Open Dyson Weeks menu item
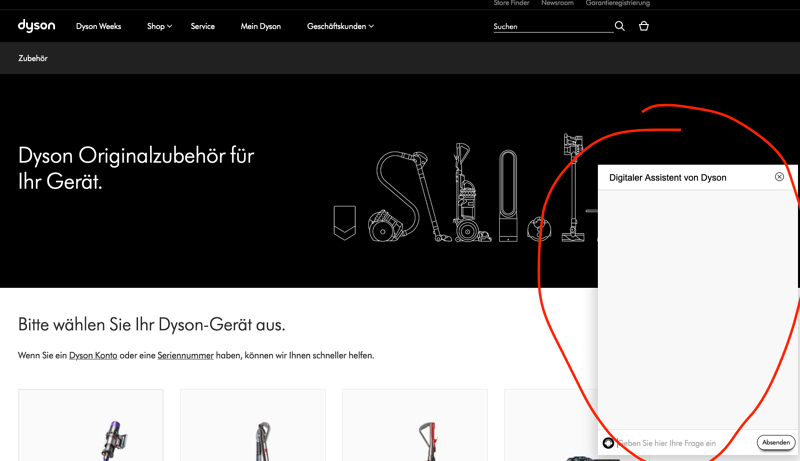The image size is (800, 461). (98, 26)
